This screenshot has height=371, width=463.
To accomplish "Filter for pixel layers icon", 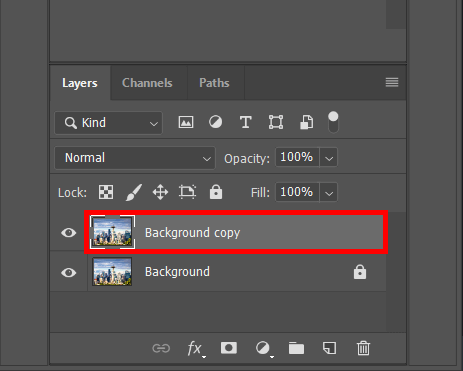I will [186, 122].
